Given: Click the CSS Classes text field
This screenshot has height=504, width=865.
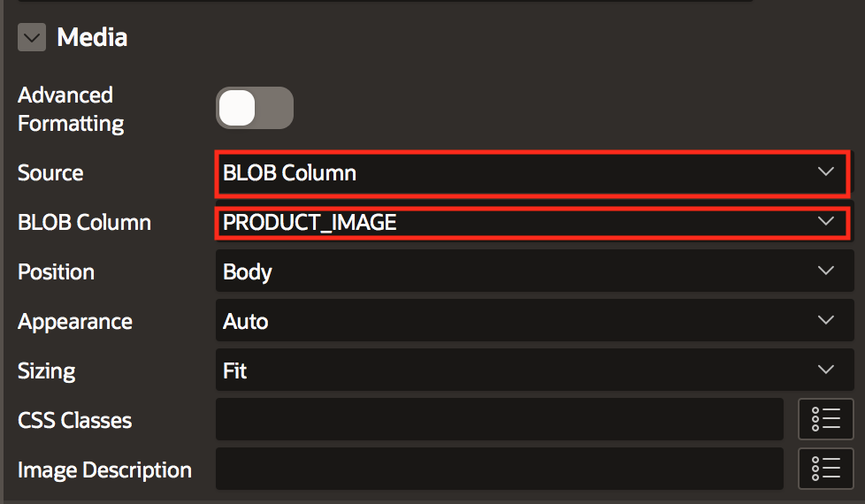Looking at the screenshot, I should click(x=499, y=420).
